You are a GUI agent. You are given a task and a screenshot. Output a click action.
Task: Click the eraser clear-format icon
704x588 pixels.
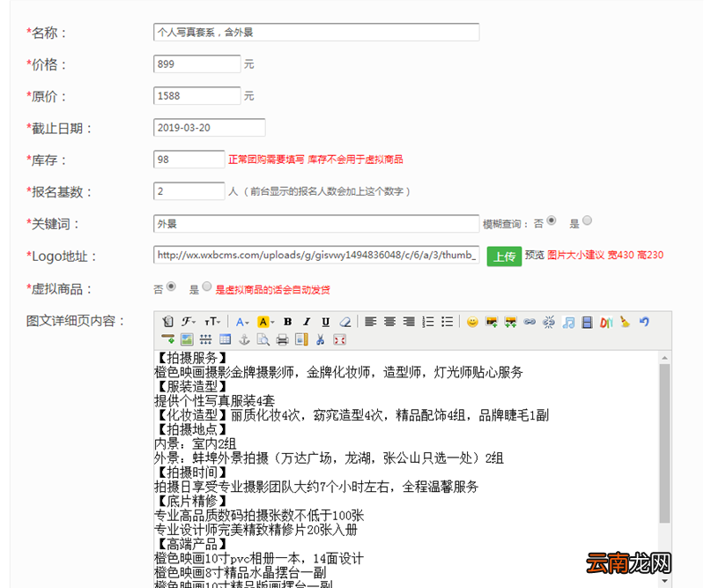click(x=345, y=322)
